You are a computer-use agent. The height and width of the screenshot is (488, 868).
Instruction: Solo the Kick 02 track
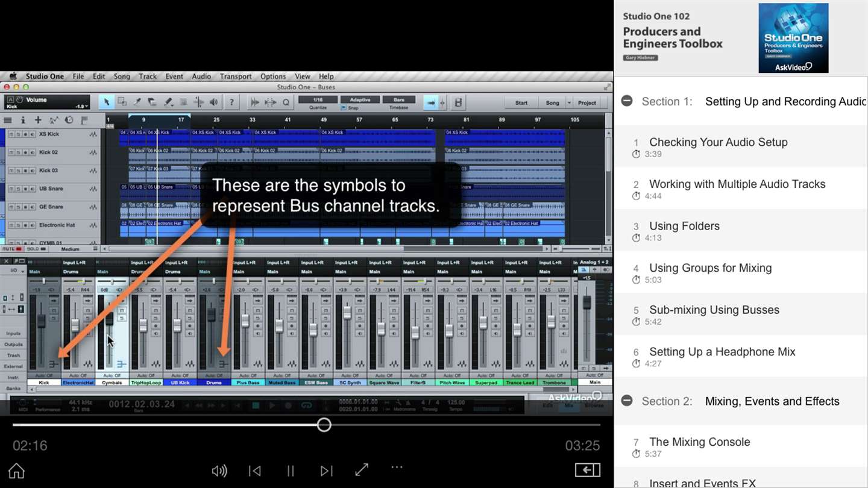pyautogui.click(x=18, y=152)
